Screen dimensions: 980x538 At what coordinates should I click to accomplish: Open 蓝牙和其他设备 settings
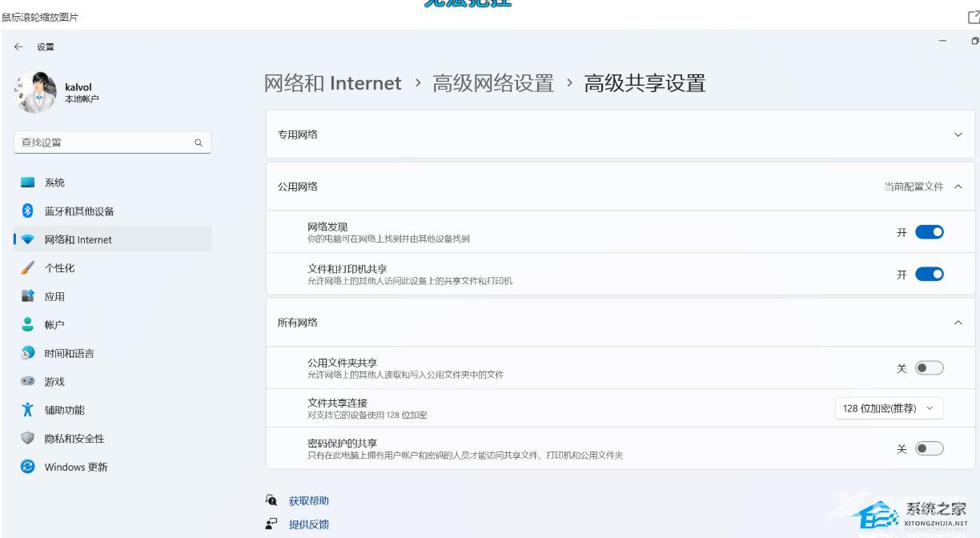pyautogui.click(x=113, y=211)
